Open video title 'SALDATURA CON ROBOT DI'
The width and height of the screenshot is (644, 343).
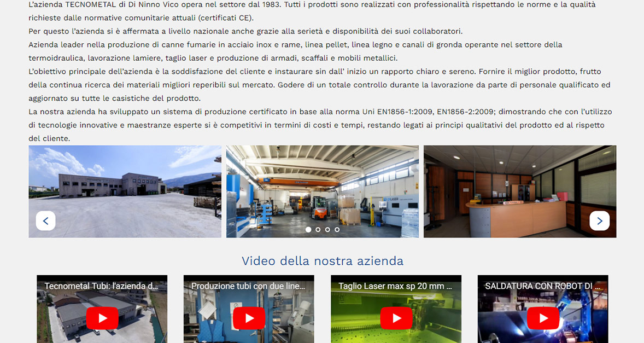[538, 286]
